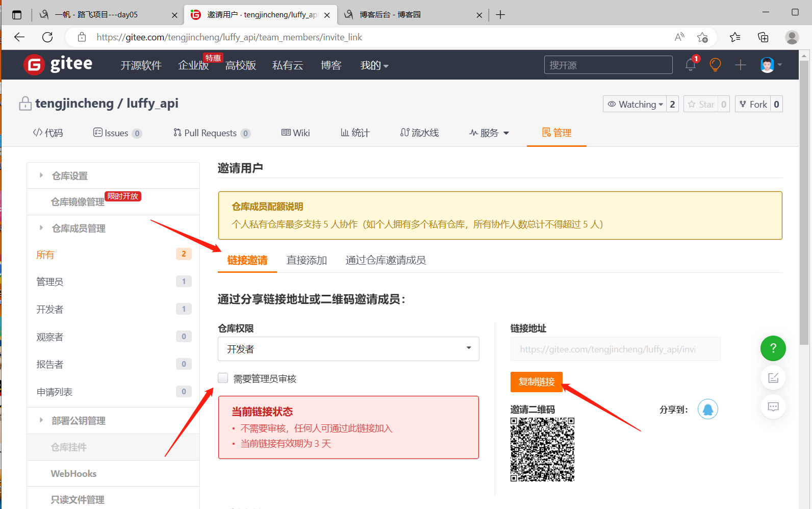Select the 链接邀请 tab
812x509 pixels.
click(x=247, y=260)
